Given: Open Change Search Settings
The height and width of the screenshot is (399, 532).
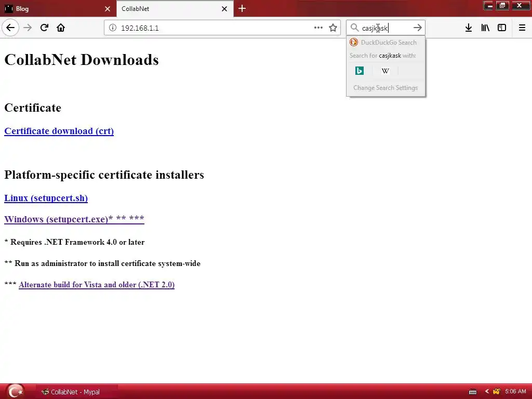Looking at the screenshot, I should click(x=386, y=87).
